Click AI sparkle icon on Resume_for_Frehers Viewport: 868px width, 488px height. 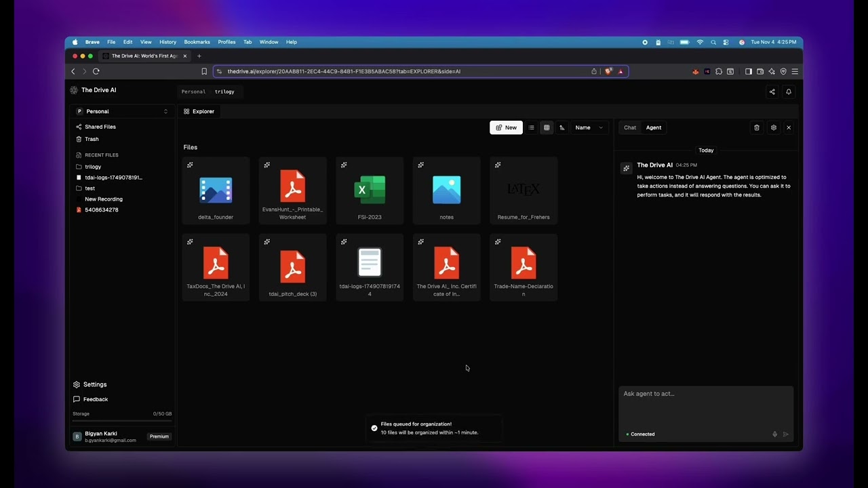(498, 165)
